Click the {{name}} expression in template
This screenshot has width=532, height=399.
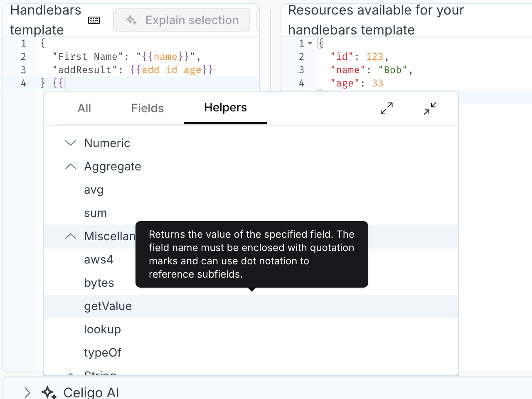coord(166,57)
